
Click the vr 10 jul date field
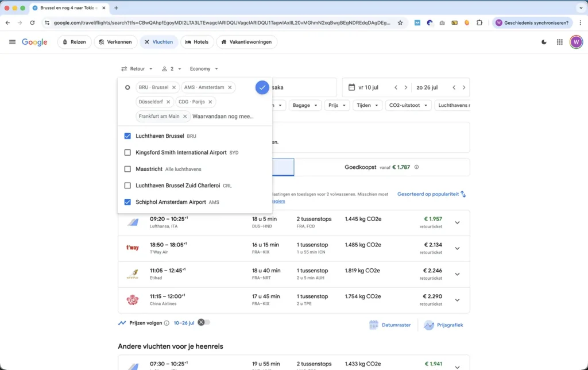368,87
